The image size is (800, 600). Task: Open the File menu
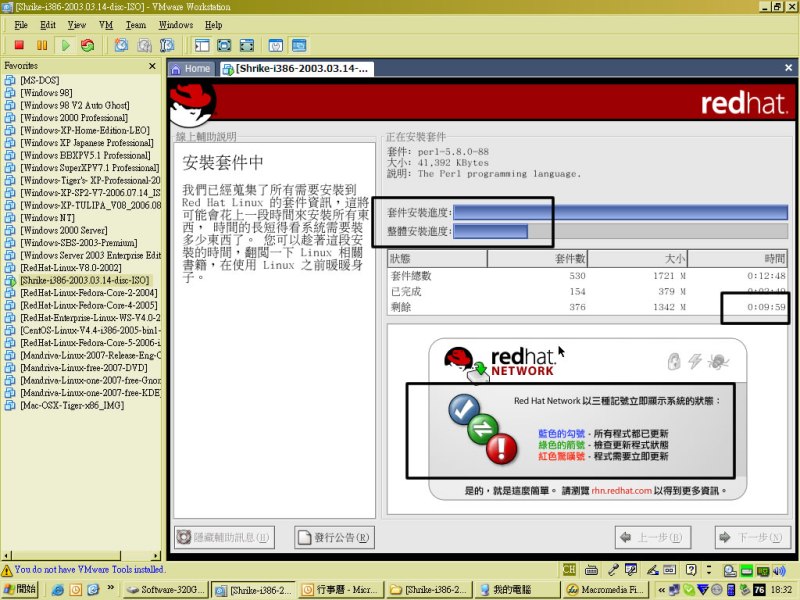point(21,24)
